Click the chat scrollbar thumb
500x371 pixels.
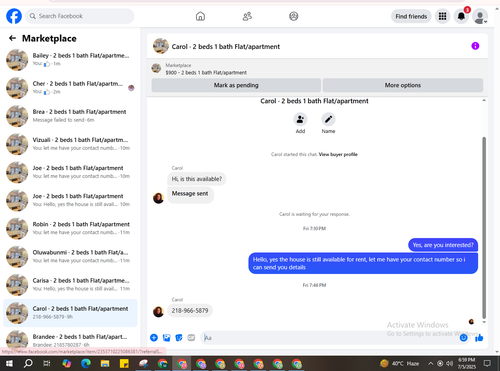pyautogui.click(x=484, y=228)
